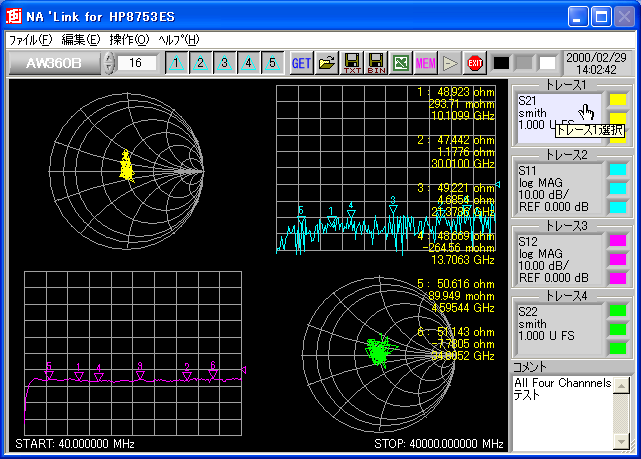Click bottom cyan swatch of trace 2
The width and height of the screenshot is (641, 459).
(618, 207)
